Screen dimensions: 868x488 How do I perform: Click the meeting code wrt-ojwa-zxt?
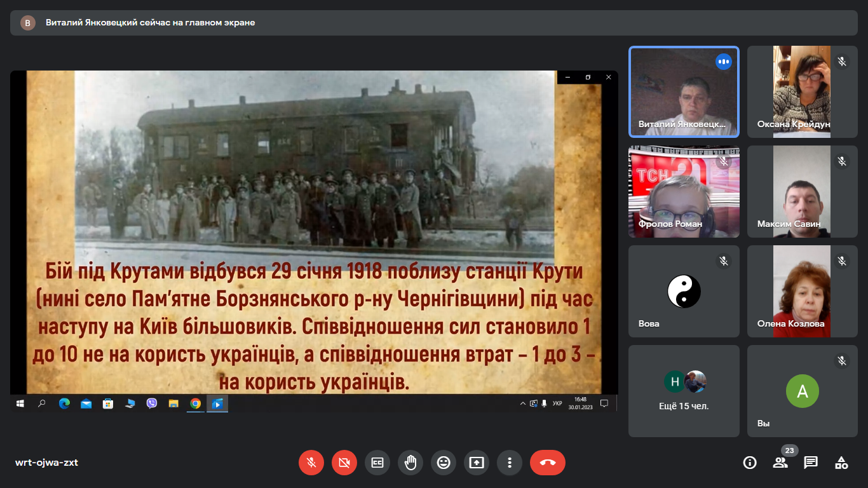pyautogui.click(x=46, y=463)
